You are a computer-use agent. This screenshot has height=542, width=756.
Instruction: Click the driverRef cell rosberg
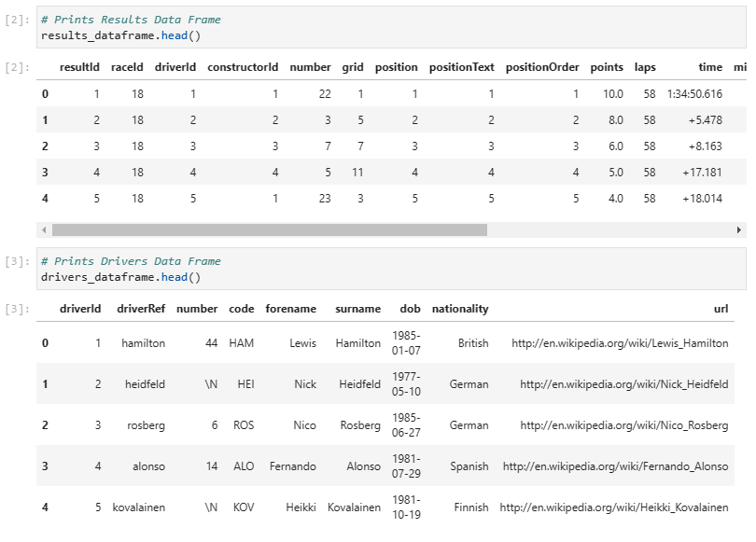(x=147, y=425)
